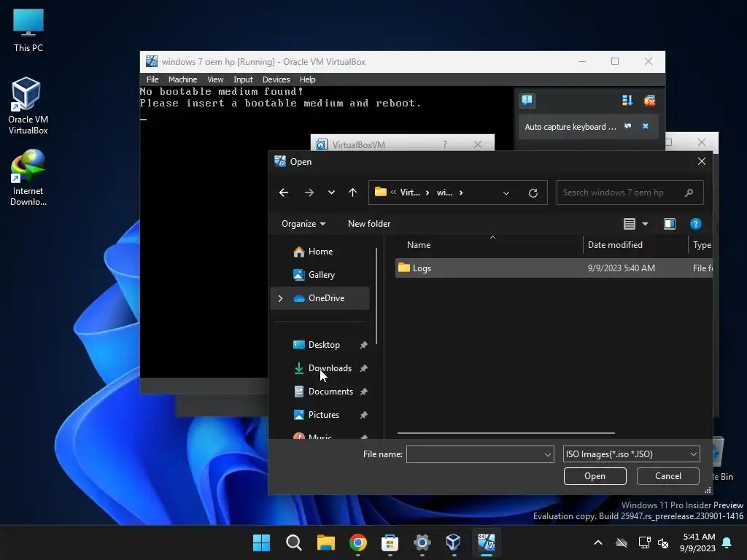Open the Organize dropdown
Screen dimensions: 747x560
pos(303,224)
